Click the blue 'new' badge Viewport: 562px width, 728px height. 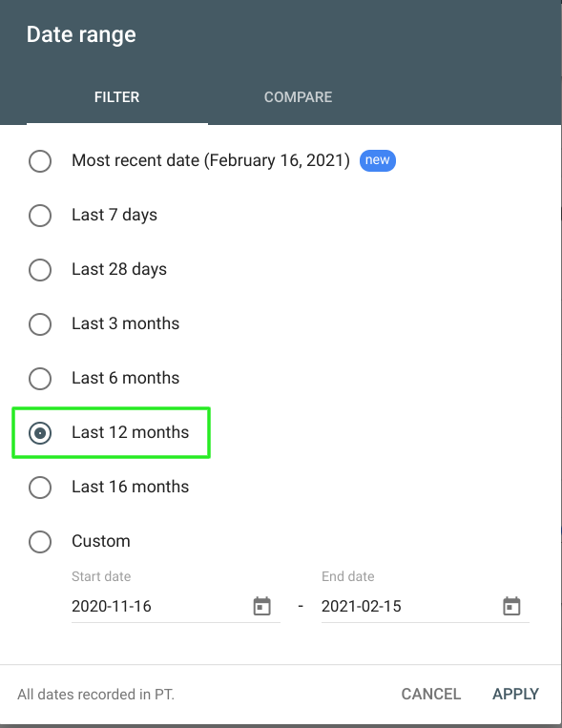(x=378, y=160)
